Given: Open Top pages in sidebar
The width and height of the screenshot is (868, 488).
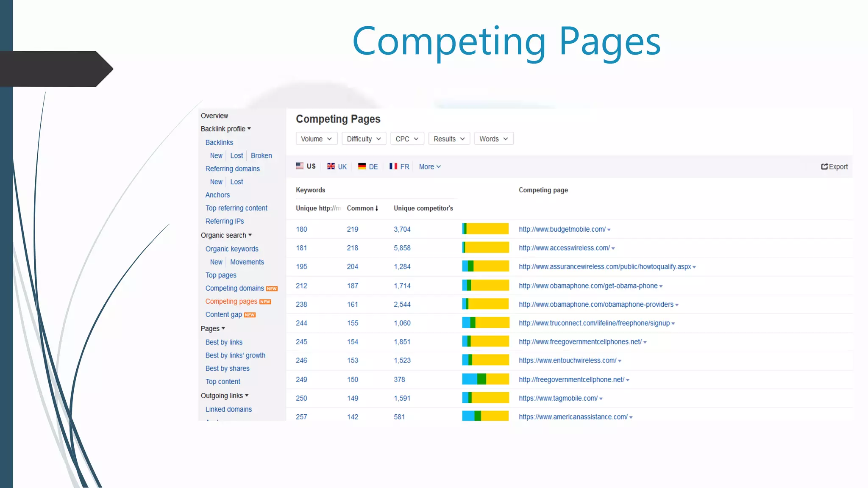Looking at the screenshot, I should [x=221, y=275].
